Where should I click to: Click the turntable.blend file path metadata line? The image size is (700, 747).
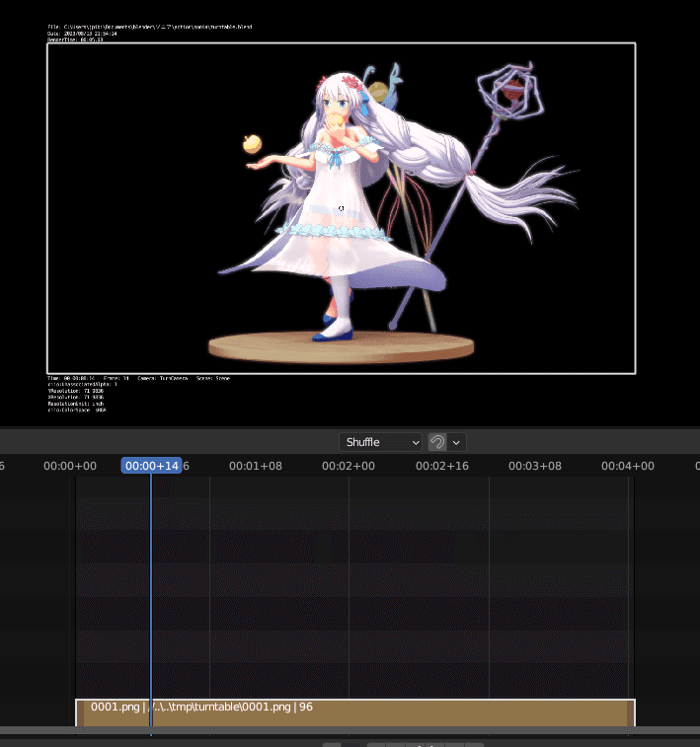point(150,28)
